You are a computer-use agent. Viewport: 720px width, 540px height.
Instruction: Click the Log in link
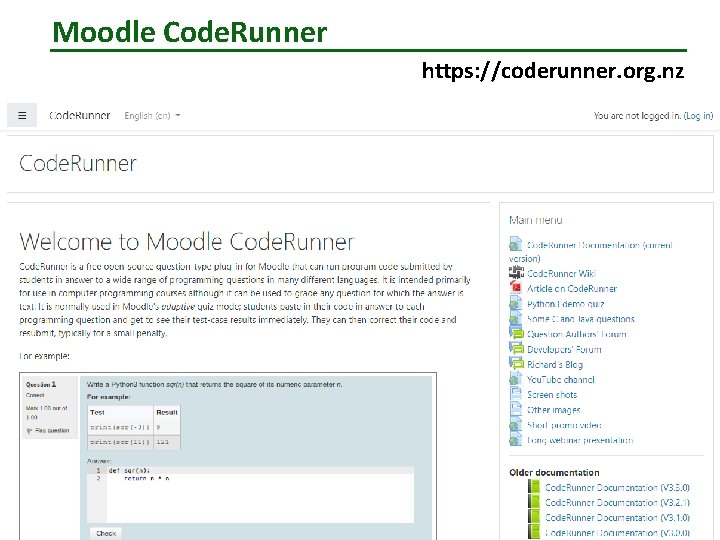pyautogui.click(x=698, y=116)
